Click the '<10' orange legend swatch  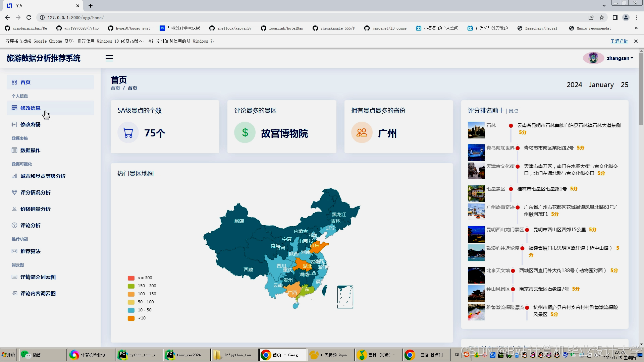point(131,318)
